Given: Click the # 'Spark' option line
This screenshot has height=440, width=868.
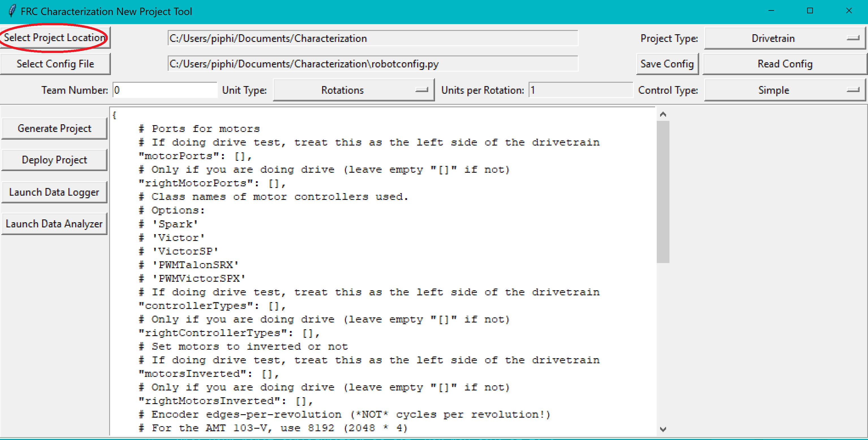Looking at the screenshot, I should (168, 224).
